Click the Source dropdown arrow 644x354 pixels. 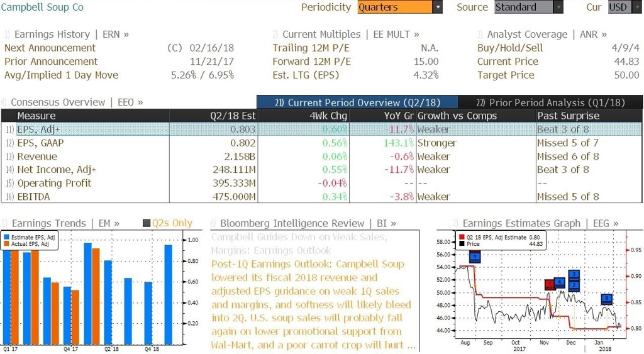point(558,7)
